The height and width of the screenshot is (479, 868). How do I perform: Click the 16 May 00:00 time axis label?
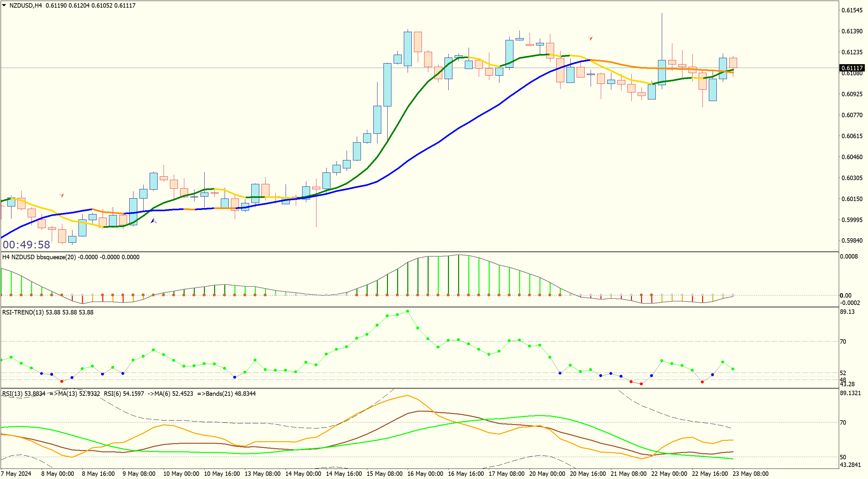[x=425, y=474]
